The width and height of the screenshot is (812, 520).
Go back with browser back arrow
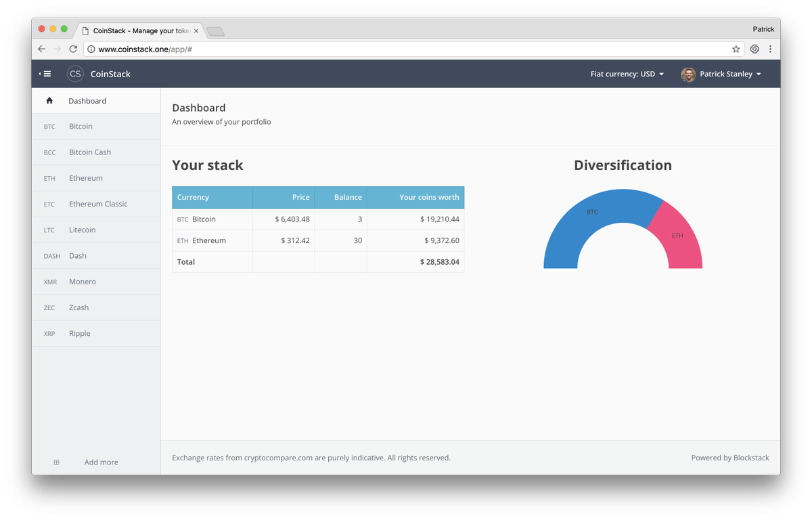42,49
